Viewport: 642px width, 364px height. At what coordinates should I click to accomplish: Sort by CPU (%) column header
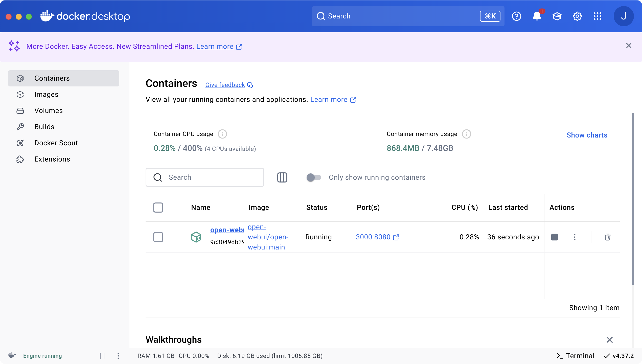coord(465,208)
